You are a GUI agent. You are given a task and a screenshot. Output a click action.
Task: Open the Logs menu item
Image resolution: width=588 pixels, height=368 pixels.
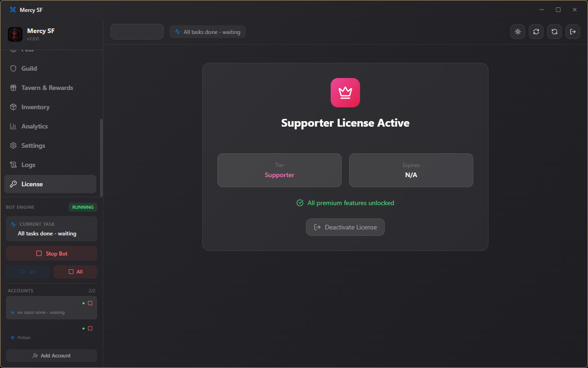click(x=50, y=165)
